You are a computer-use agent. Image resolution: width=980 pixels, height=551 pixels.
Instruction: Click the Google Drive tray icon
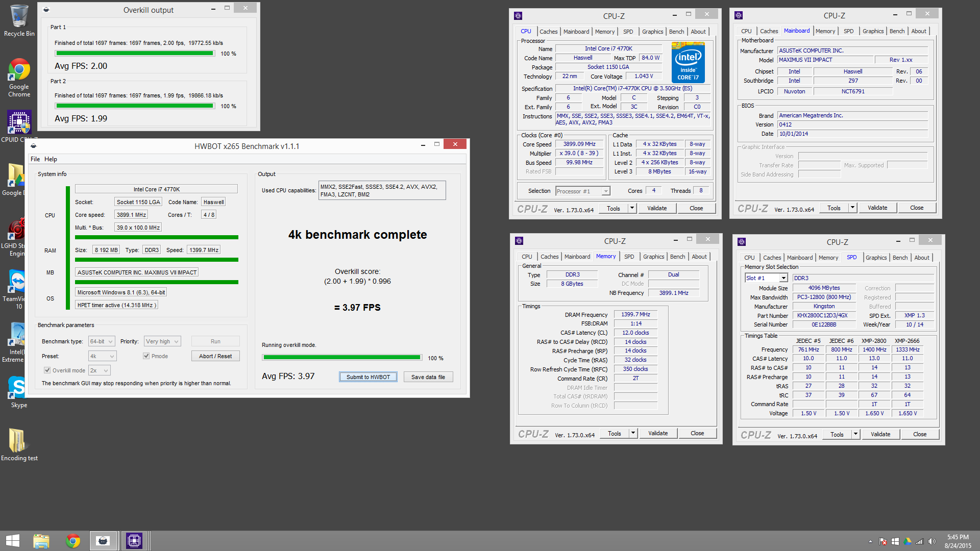click(908, 541)
